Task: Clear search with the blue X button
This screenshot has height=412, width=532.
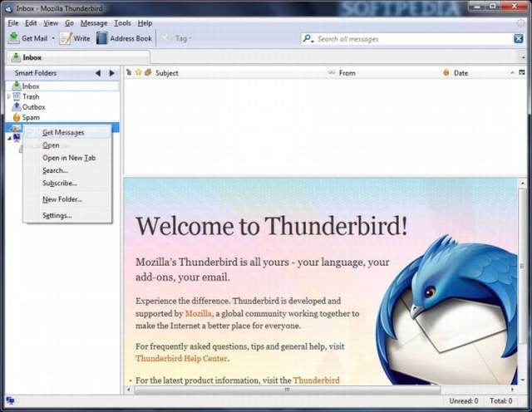Action: (x=519, y=39)
